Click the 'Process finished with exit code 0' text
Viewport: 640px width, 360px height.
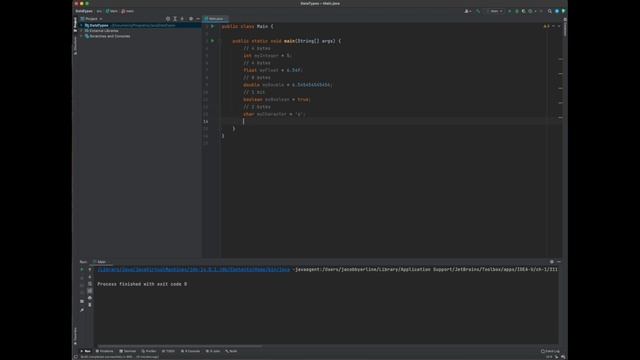[x=142, y=284]
